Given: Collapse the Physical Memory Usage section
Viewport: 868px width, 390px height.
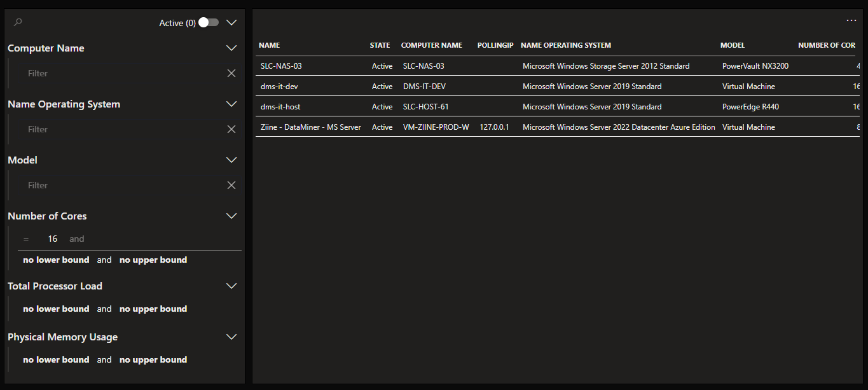Looking at the screenshot, I should 231,337.
